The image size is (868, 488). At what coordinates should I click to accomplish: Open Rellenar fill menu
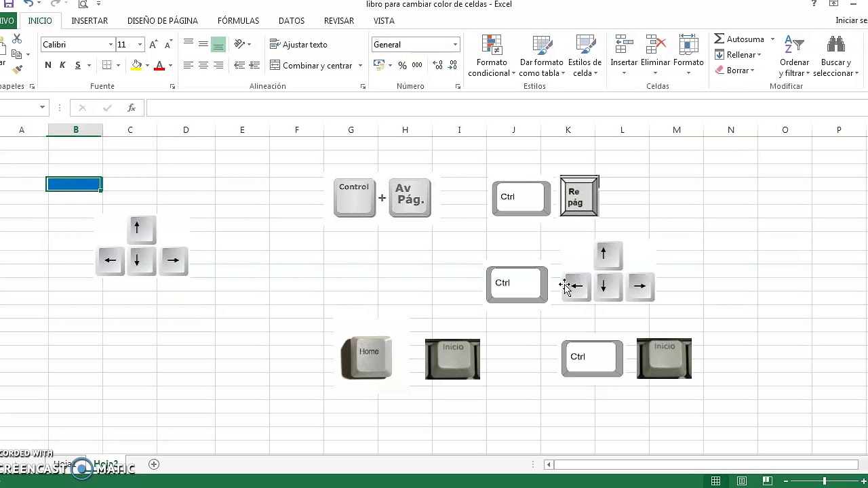tap(738, 55)
